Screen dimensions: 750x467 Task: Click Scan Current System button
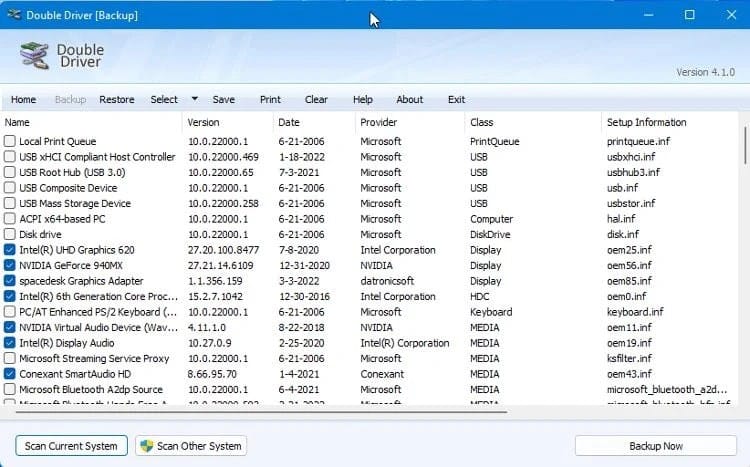70,446
